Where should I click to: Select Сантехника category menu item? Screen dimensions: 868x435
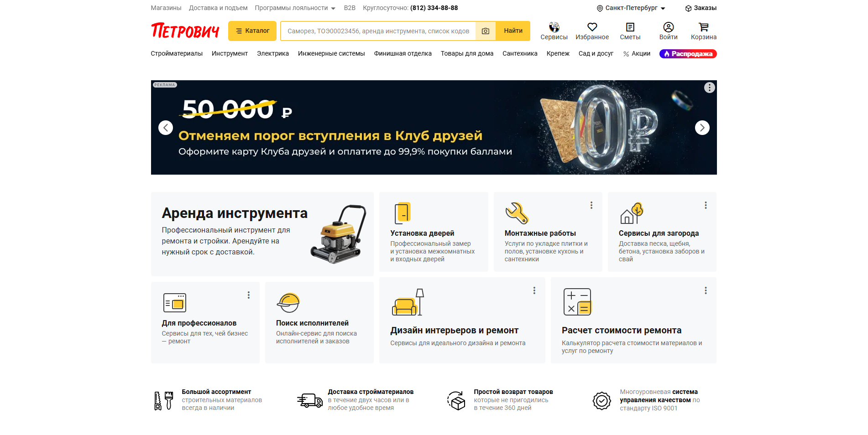click(x=520, y=53)
